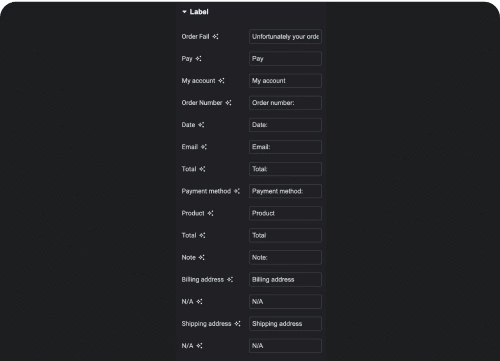
Task: Click sparkle icon beside Shipping address
Action: pos(237,324)
